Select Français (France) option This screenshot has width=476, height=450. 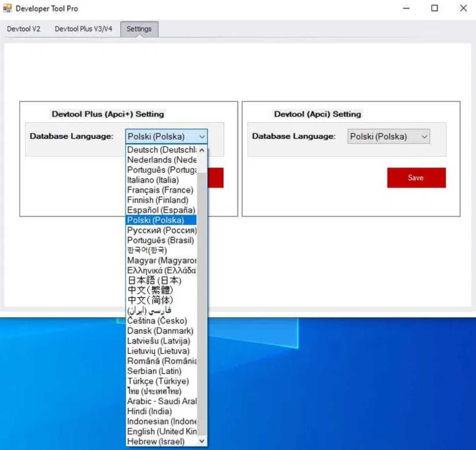pyautogui.click(x=162, y=190)
